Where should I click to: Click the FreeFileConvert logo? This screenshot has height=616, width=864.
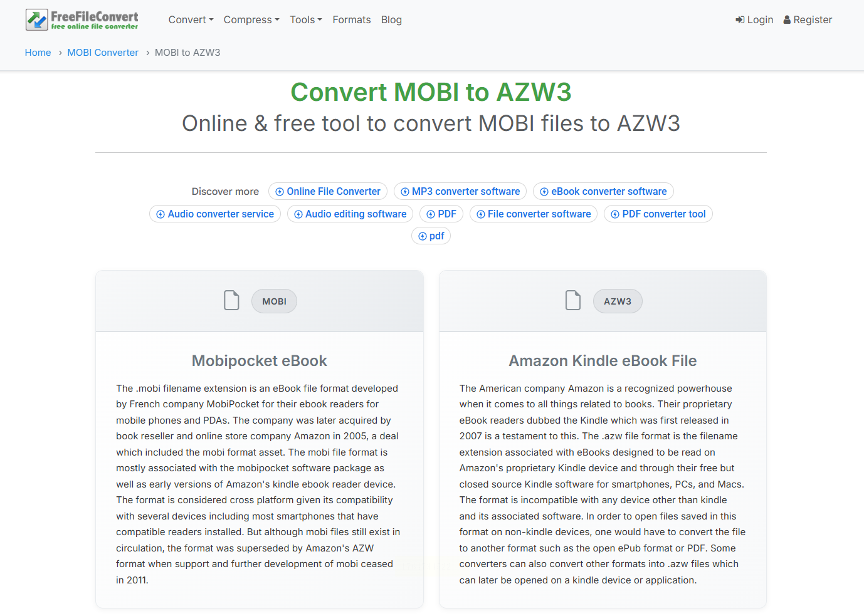click(x=82, y=20)
